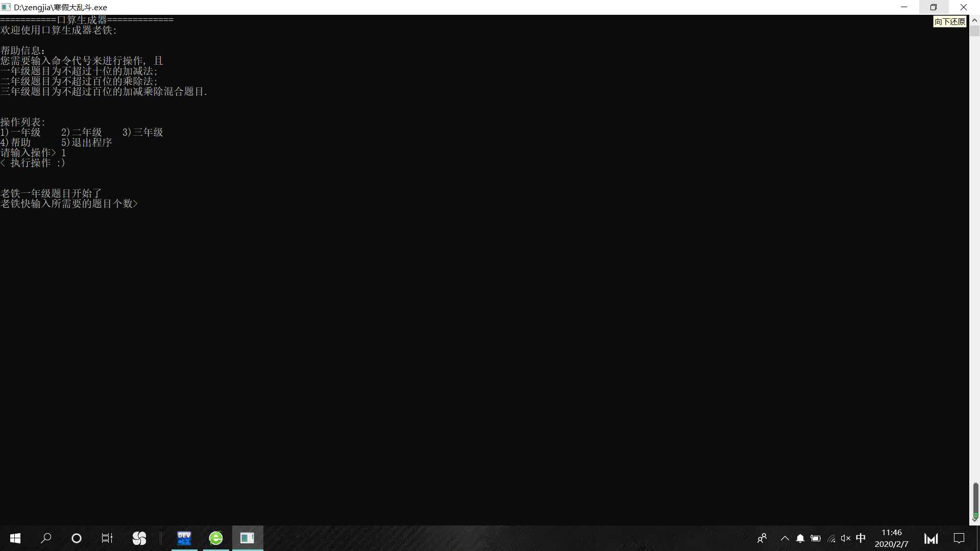
Task: Click the window title 'D:\zengjia\寒假大乱斗.exe'
Action: pos(60,7)
